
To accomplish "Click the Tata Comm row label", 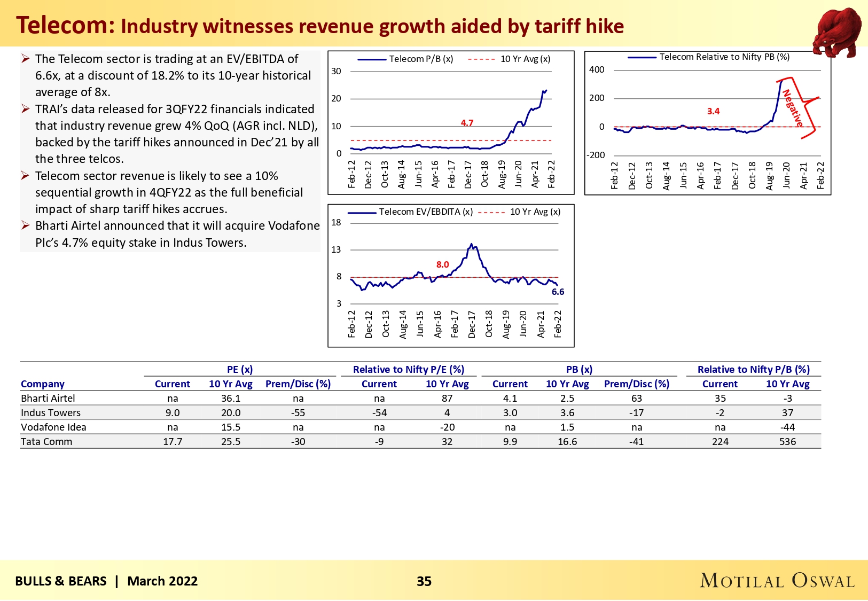I will click(x=46, y=442).
